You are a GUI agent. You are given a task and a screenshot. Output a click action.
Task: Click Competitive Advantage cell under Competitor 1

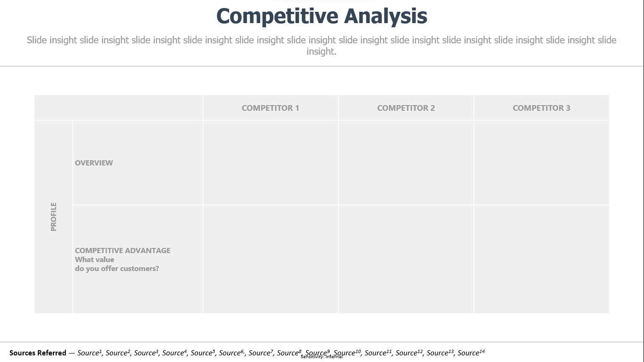(271, 259)
